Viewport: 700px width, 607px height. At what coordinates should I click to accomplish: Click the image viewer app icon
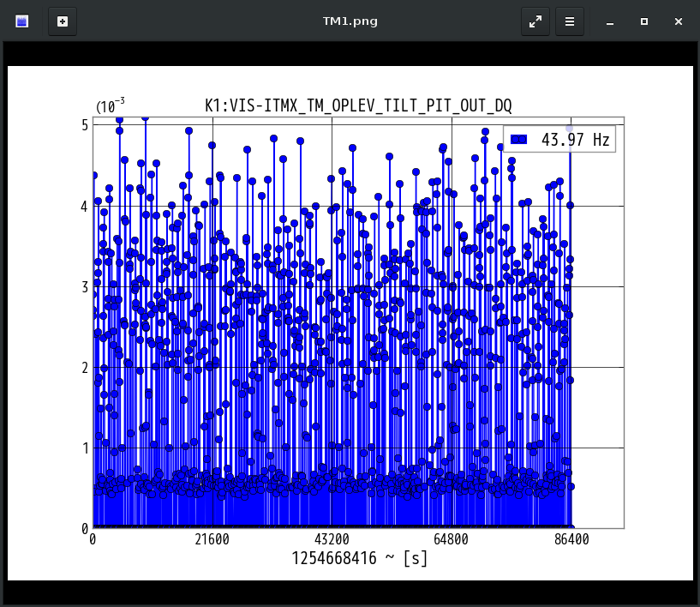[x=22, y=21]
